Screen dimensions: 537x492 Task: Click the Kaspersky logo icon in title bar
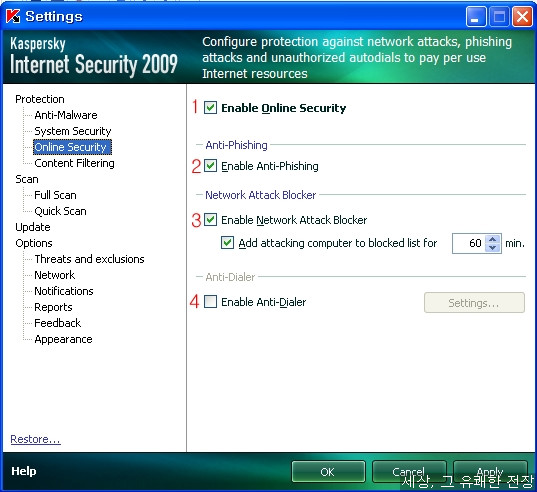13,16
